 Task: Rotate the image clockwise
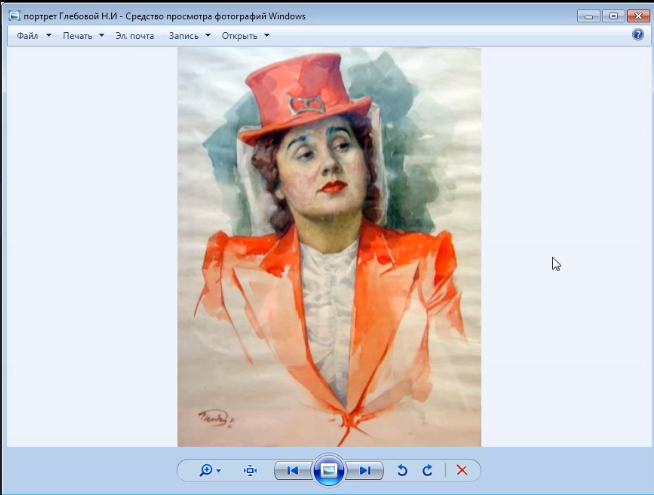coord(427,470)
